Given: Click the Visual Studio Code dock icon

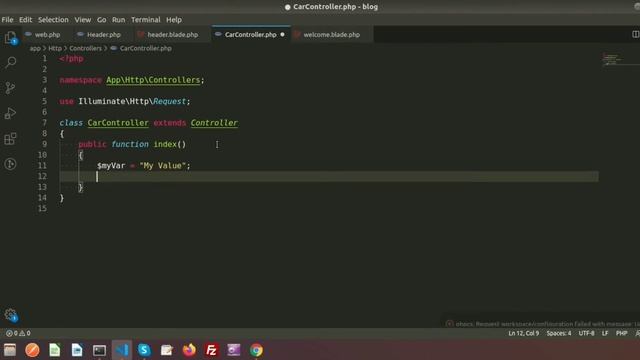Looking at the screenshot, I should coord(122,350).
